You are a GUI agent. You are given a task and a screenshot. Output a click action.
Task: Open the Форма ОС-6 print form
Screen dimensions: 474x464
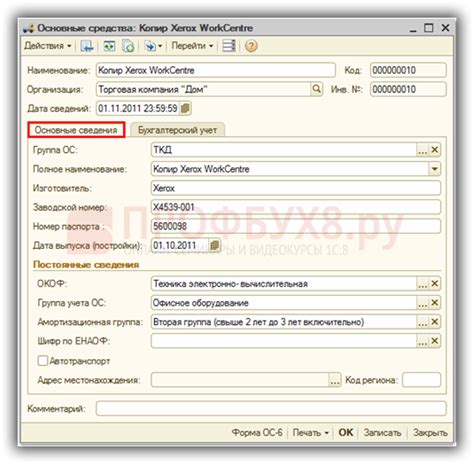(257, 433)
